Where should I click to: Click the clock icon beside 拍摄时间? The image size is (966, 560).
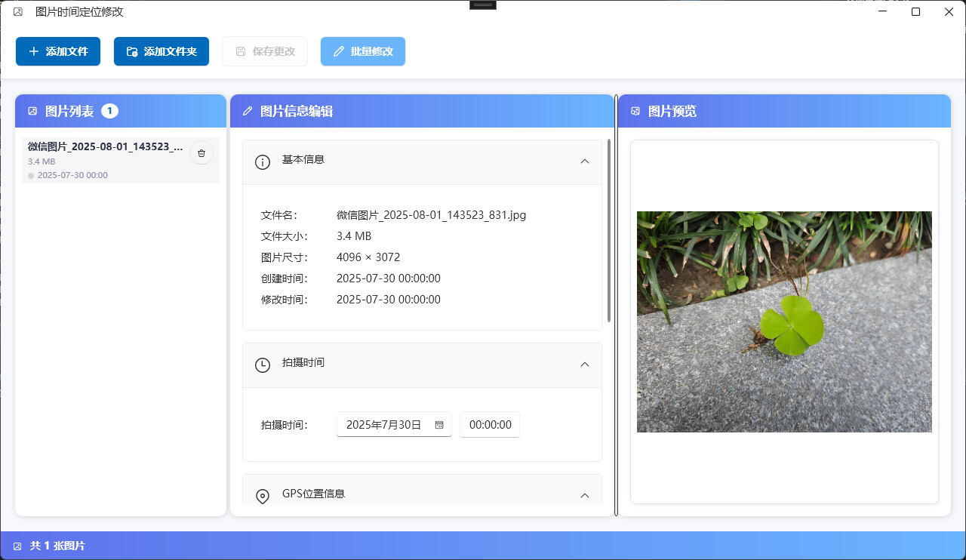[x=262, y=365]
